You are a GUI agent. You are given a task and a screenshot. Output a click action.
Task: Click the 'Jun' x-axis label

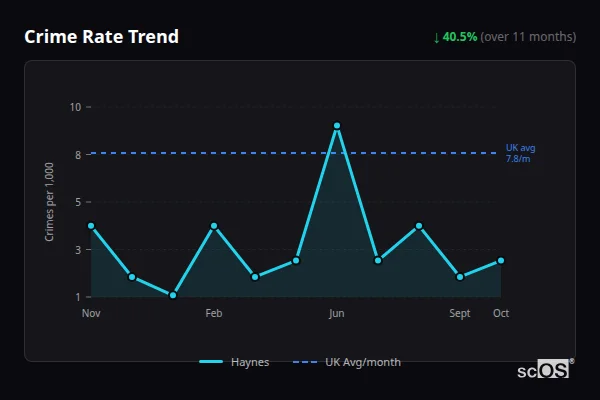click(337, 313)
